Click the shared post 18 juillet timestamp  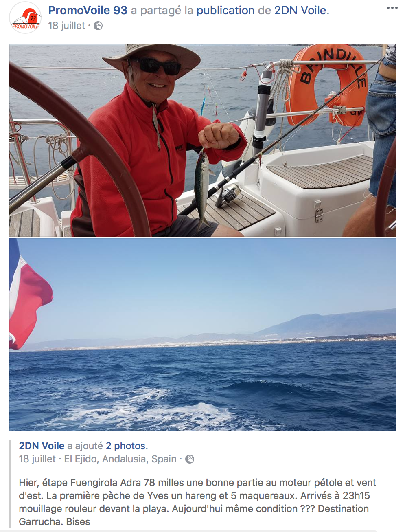coord(37,459)
